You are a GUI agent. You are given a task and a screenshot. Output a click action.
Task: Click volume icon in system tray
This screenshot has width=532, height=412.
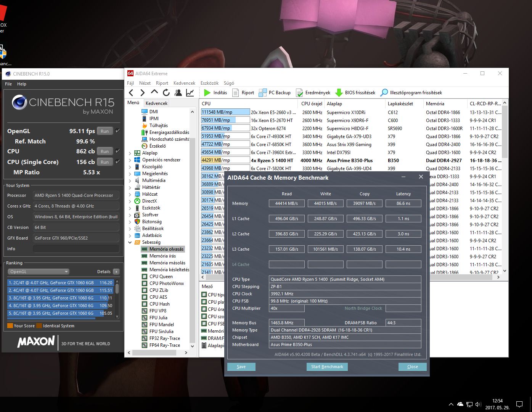coord(479,404)
